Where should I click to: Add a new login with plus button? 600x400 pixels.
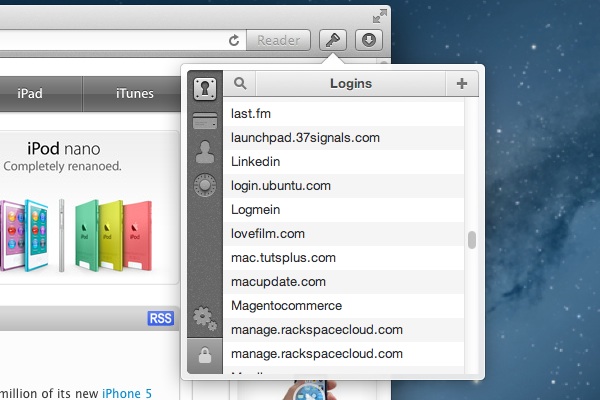tap(462, 83)
